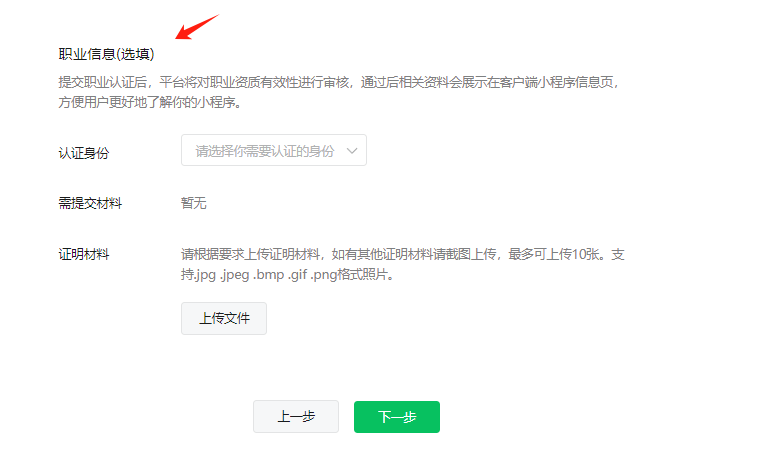Click the .gif format text
761x450 pixels.
pos(298,275)
